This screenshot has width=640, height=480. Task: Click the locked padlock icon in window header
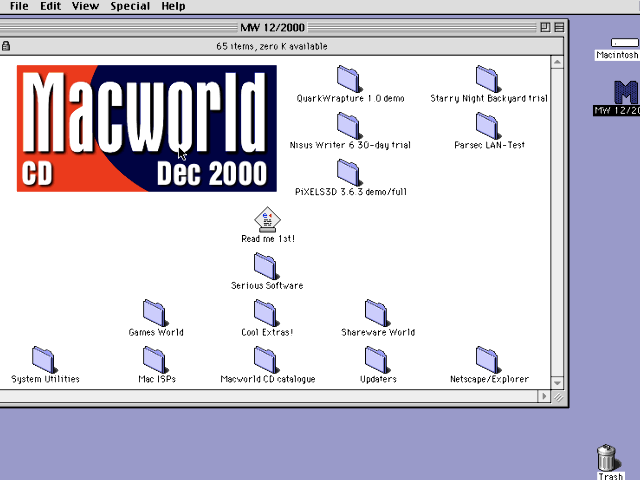6,46
